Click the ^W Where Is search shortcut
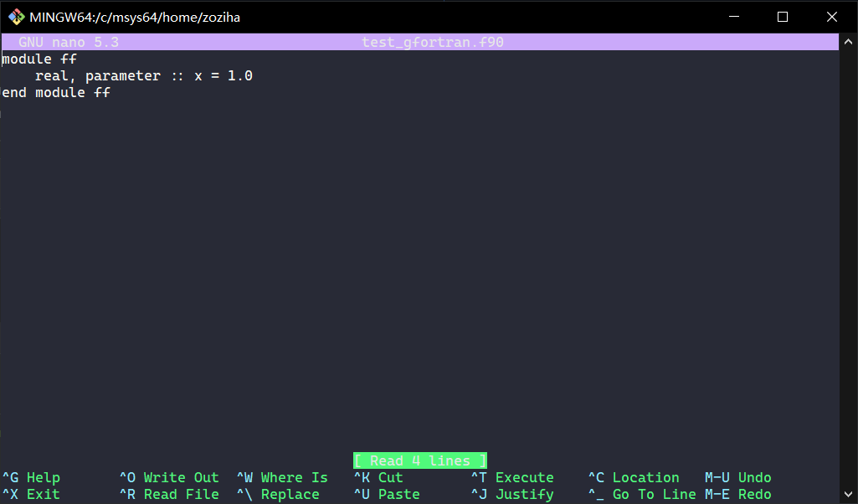Viewport: 858px width, 504px height. [282, 477]
